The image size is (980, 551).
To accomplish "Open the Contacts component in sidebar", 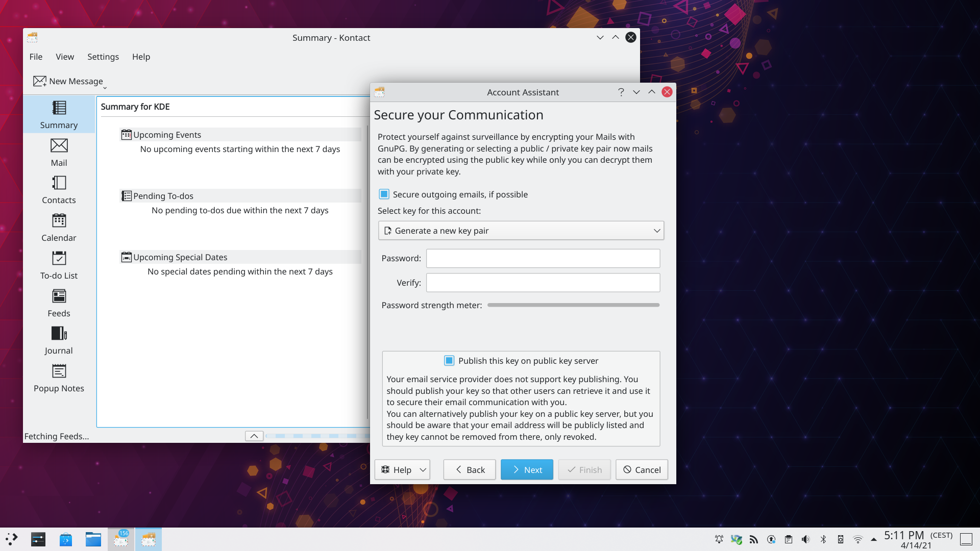I will [x=59, y=190].
